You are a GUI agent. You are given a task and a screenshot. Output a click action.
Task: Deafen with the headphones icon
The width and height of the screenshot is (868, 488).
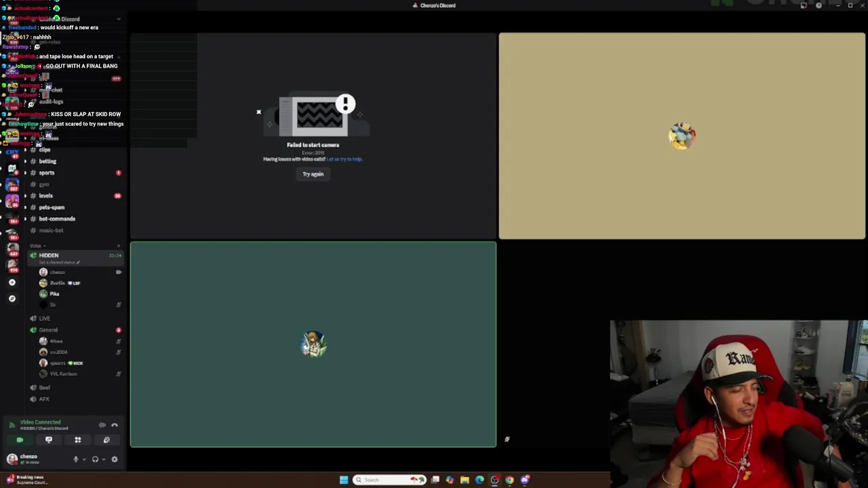tap(95, 459)
